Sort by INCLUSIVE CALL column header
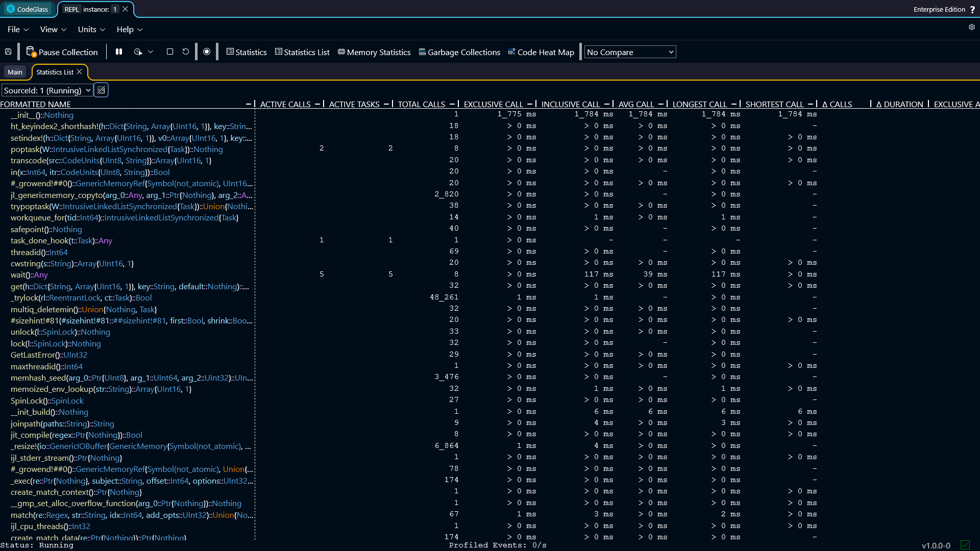The image size is (980, 551). coord(571,104)
